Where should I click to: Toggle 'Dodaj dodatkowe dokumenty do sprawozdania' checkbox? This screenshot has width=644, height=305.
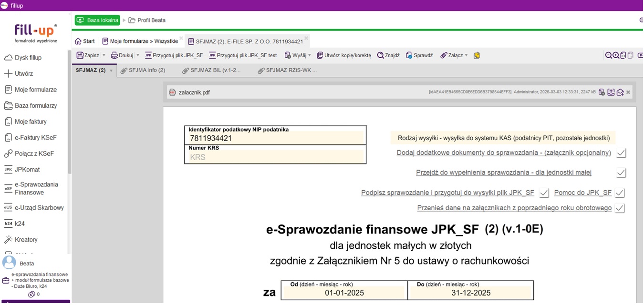(x=621, y=153)
